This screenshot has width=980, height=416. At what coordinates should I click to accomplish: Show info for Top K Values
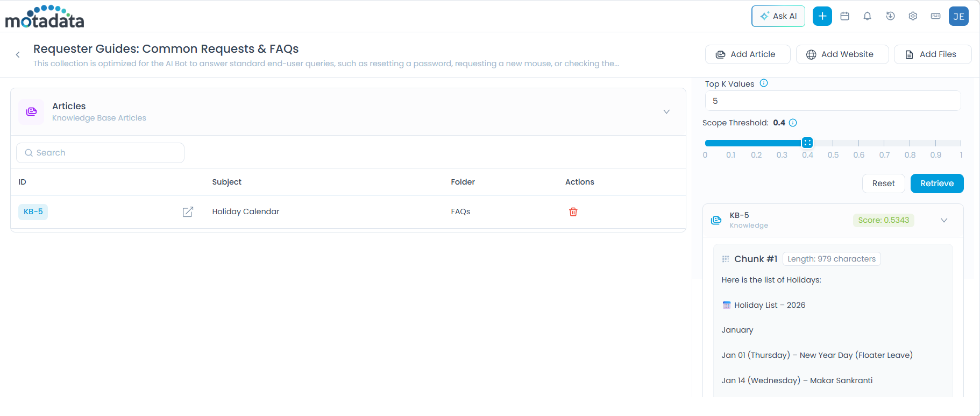click(764, 83)
